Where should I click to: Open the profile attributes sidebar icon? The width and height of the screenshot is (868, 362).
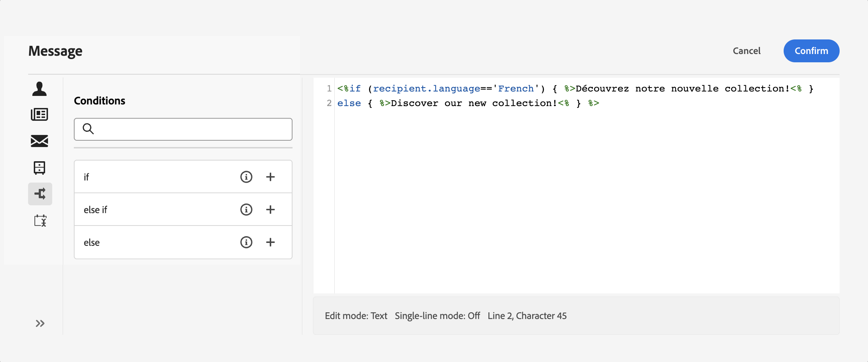point(39,89)
